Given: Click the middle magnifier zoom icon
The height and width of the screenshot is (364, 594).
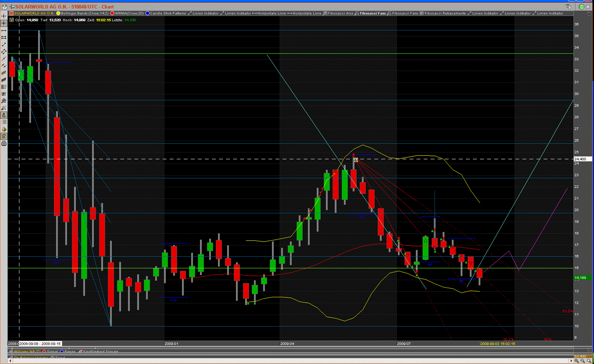Looking at the screenshot, I should pos(583,361).
